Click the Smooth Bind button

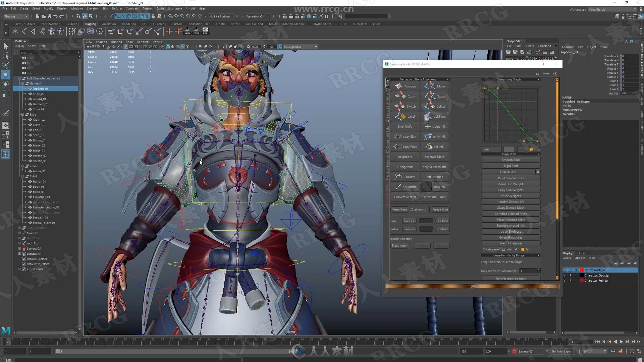tap(511, 160)
